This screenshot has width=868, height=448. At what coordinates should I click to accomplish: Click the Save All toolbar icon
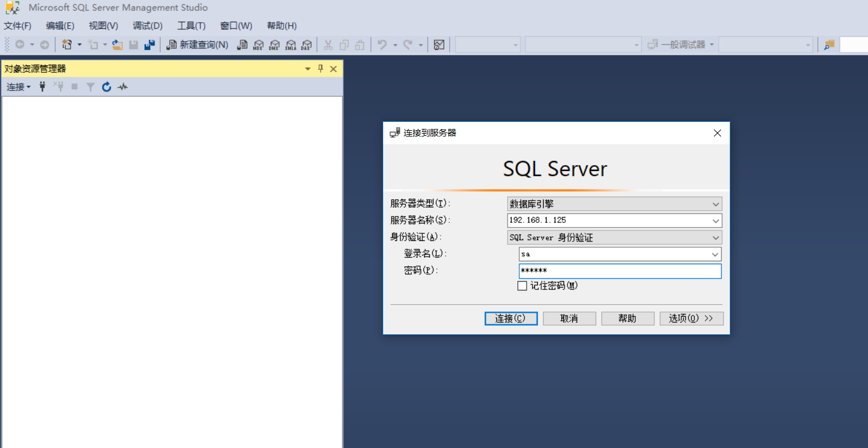[x=149, y=44]
